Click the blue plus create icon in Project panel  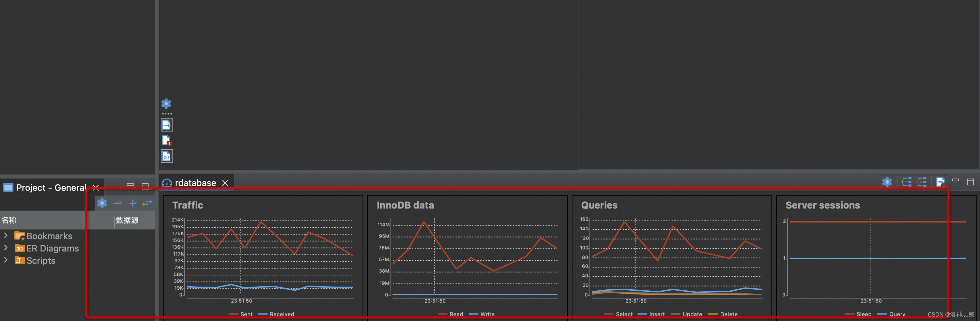click(133, 203)
